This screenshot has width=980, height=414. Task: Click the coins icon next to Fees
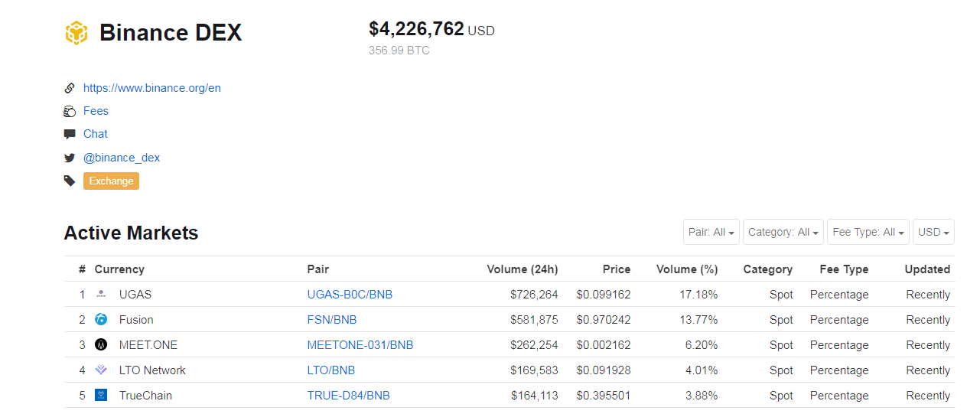70,111
